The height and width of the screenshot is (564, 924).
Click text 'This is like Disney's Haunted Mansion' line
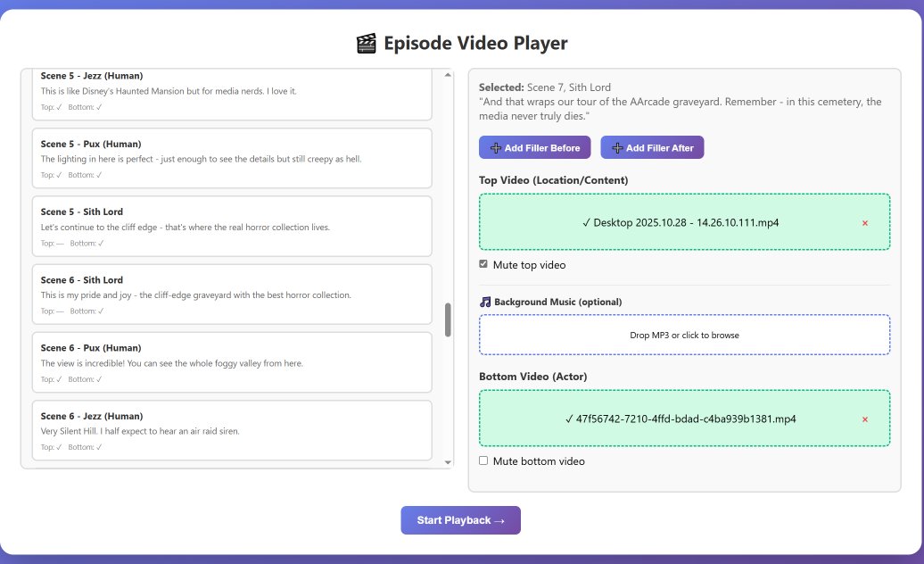169,91
